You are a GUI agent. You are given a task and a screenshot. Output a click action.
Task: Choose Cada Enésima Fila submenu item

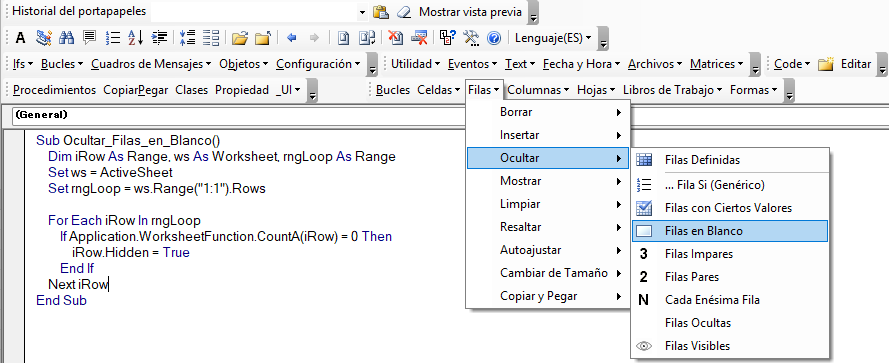pyautogui.click(x=730, y=300)
